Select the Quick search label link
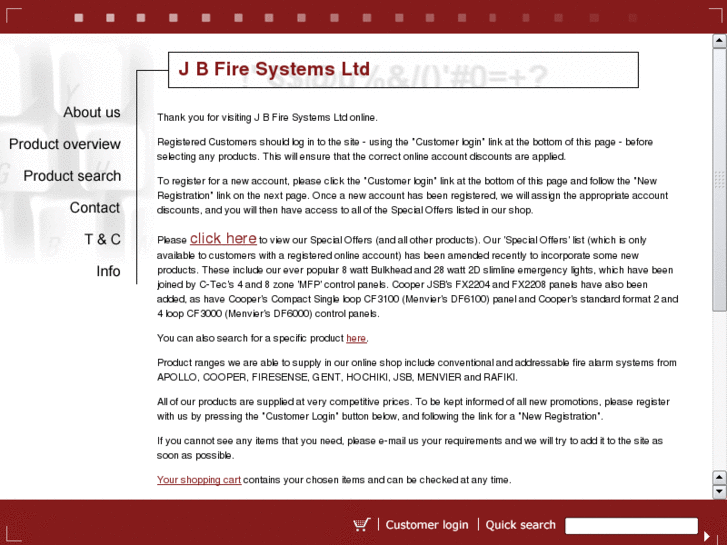This screenshot has width=727, height=545. point(520,525)
